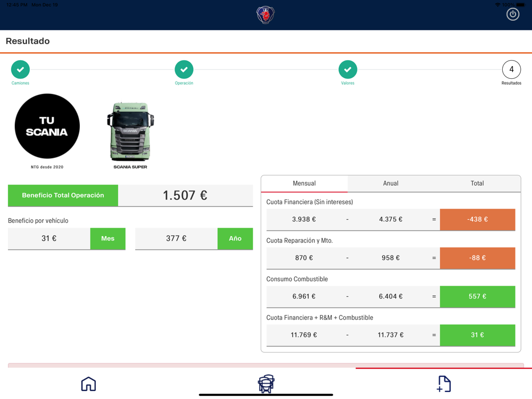Select the Scania Super truck image

click(x=130, y=131)
